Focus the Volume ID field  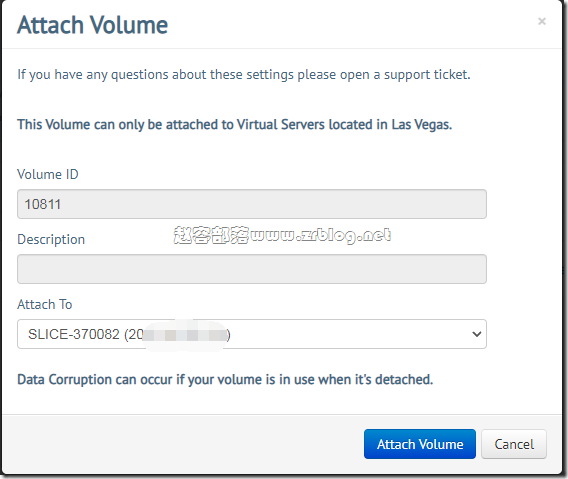coord(252,204)
